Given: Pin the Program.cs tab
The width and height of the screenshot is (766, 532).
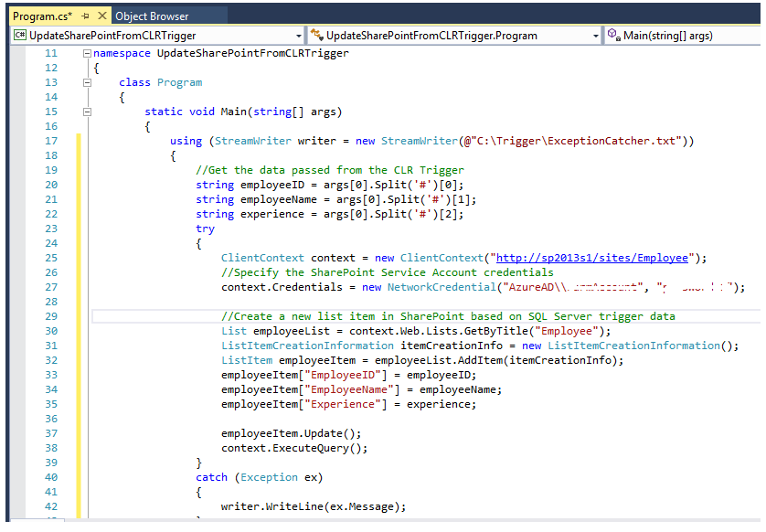Looking at the screenshot, I should pyautogui.click(x=86, y=16).
